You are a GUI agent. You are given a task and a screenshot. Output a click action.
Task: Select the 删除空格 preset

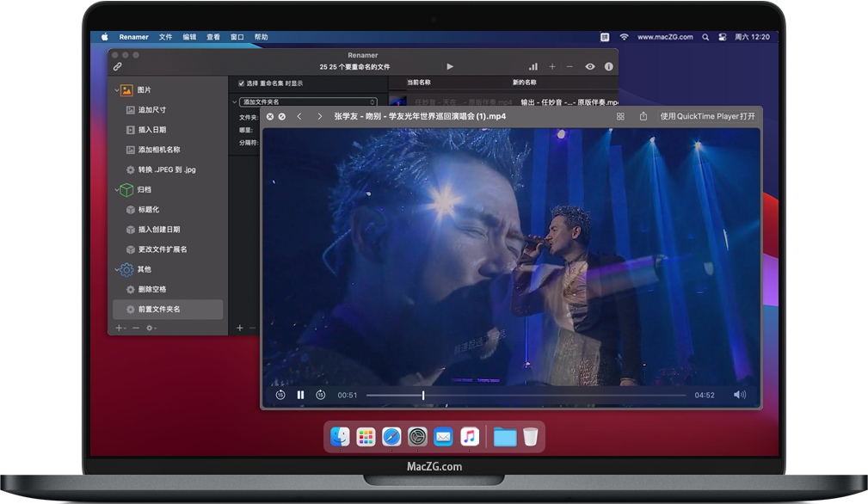[152, 289]
